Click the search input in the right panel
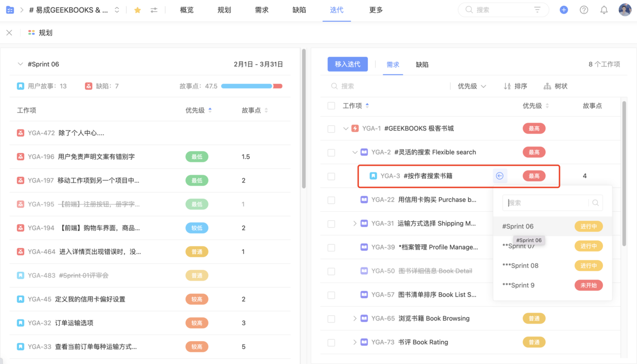 click(x=372, y=85)
